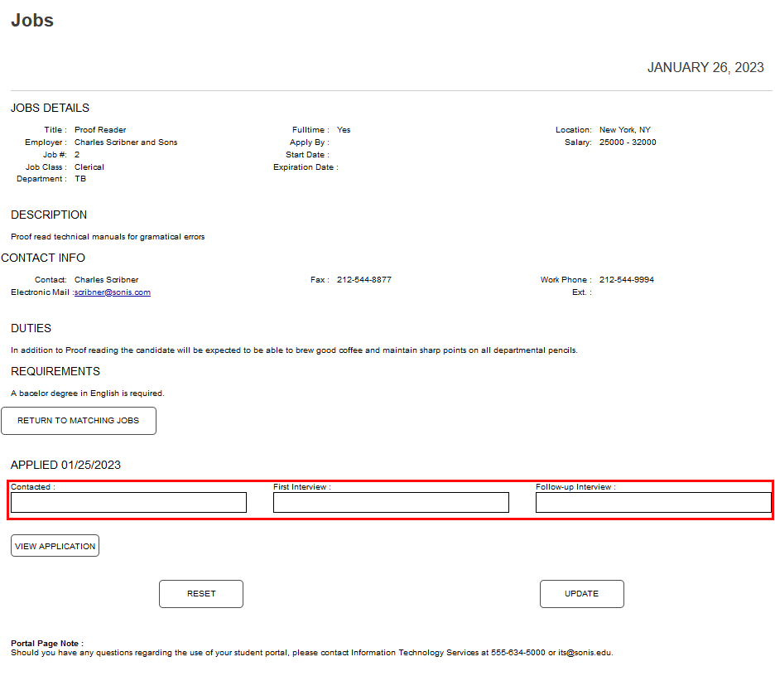This screenshot has width=775, height=700.
Task: Select the Contacted input field
Action: click(128, 502)
